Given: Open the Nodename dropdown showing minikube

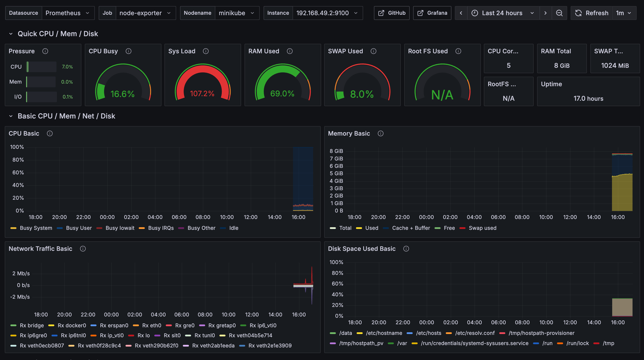Looking at the screenshot, I should (237, 13).
